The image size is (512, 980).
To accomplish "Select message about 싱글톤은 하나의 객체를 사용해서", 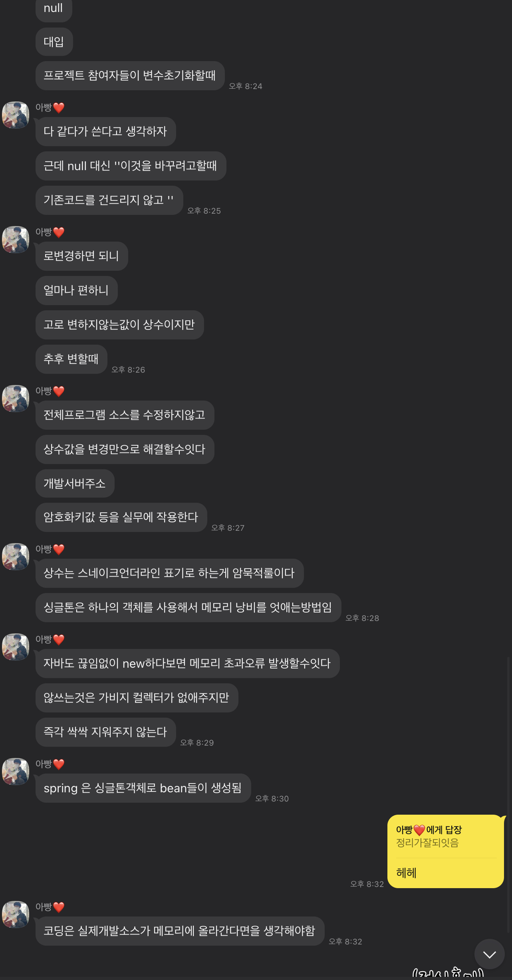I will pyautogui.click(x=189, y=607).
